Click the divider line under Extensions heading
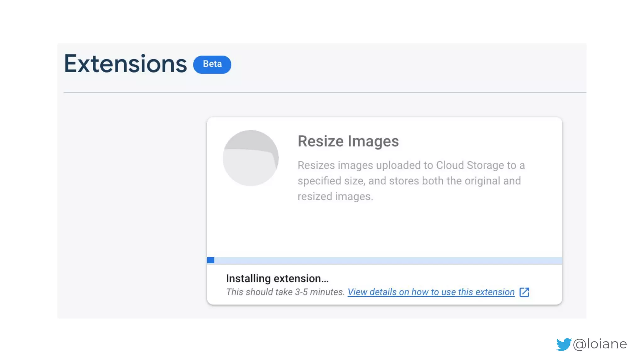 [325, 92]
